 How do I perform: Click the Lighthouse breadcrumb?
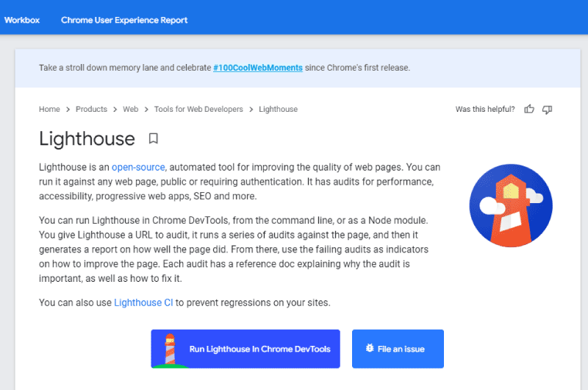279,109
